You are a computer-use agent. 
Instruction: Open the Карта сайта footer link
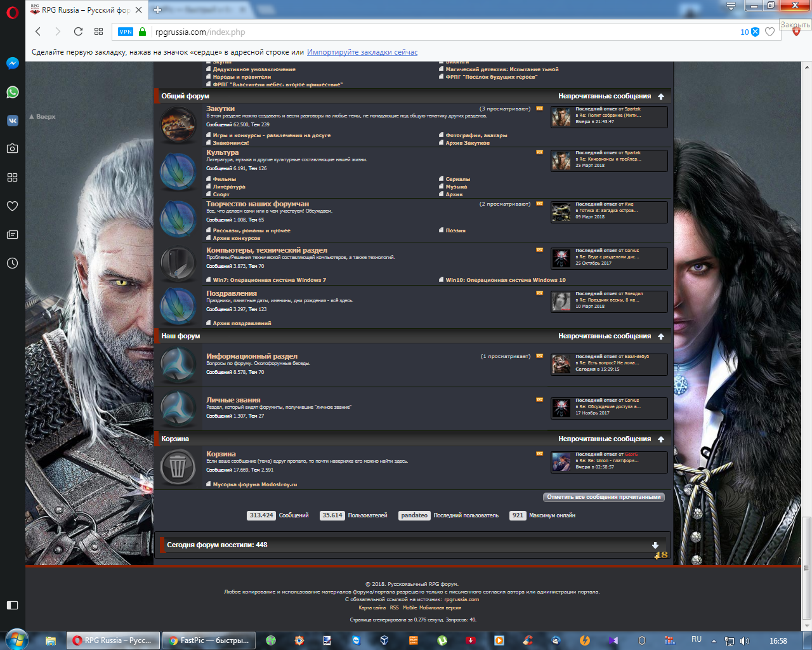tap(372, 607)
